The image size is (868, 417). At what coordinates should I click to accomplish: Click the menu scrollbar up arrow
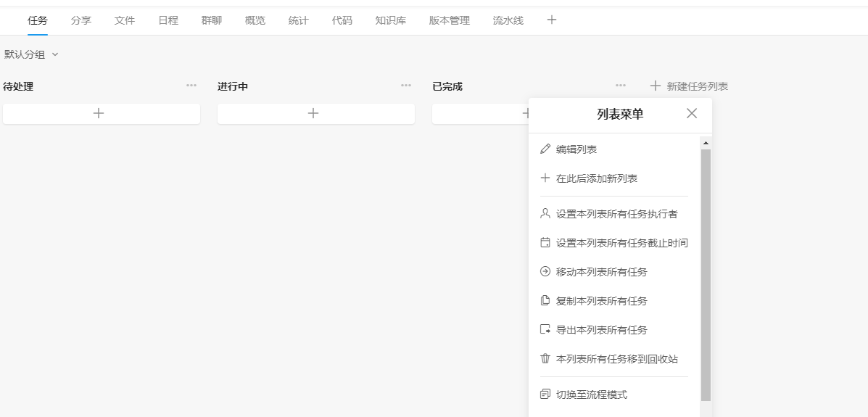[706, 143]
